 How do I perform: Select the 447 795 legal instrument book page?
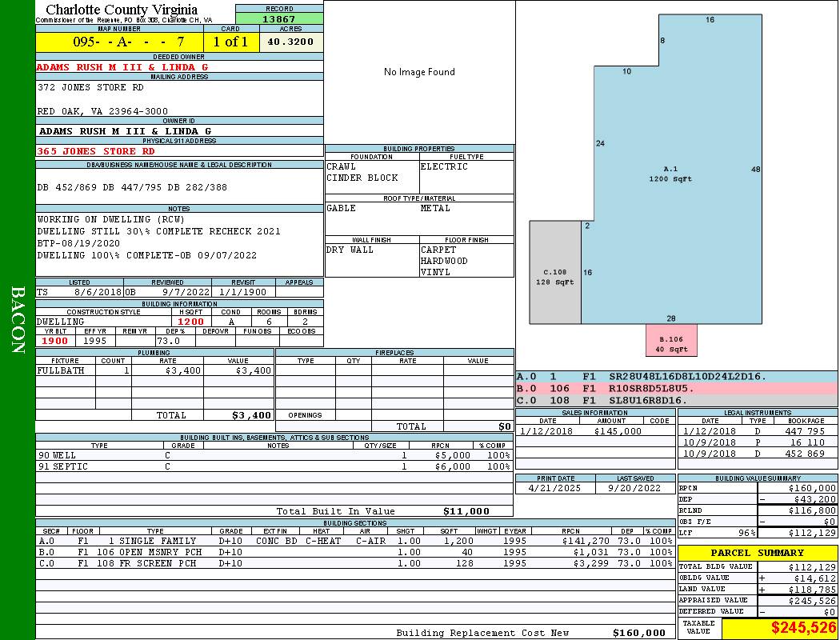[x=804, y=431]
